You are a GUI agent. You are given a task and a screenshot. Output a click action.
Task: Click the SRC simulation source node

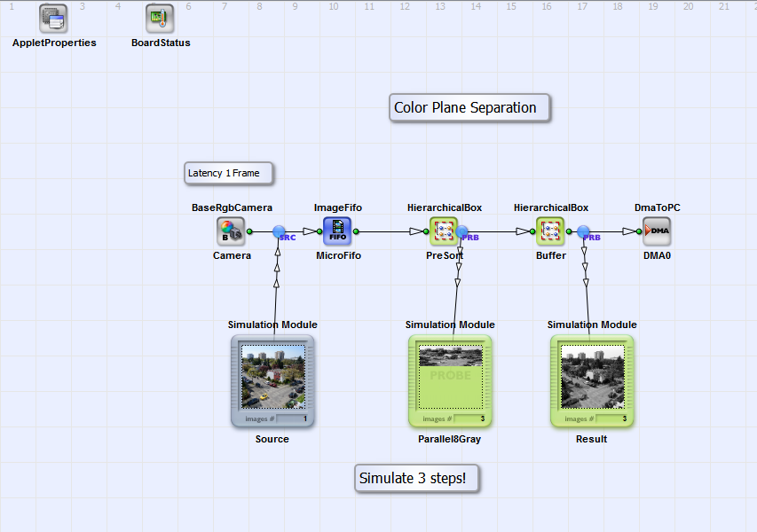279,231
